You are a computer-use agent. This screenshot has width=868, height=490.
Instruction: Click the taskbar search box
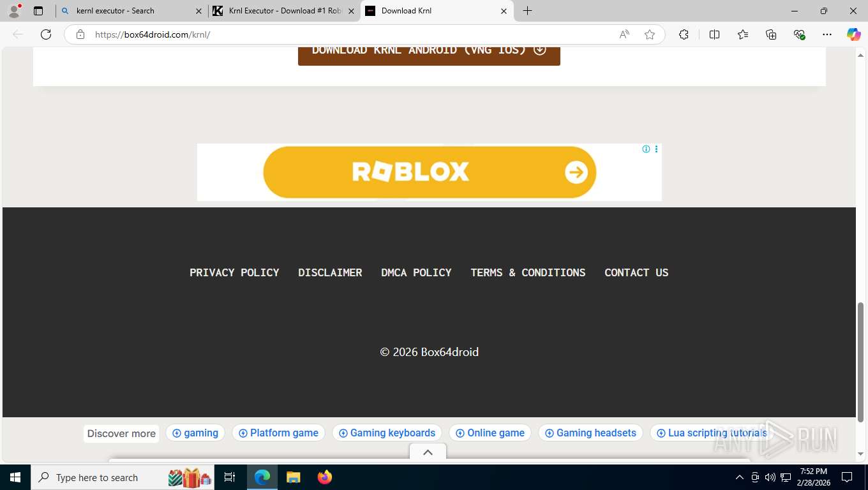click(x=124, y=477)
